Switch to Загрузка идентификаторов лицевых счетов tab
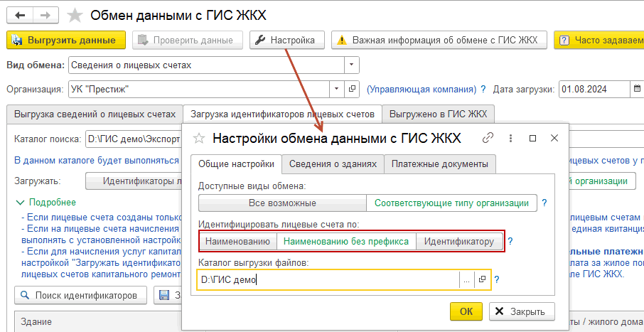Image resolution: width=644 pixels, height=332 pixels. click(x=283, y=114)
